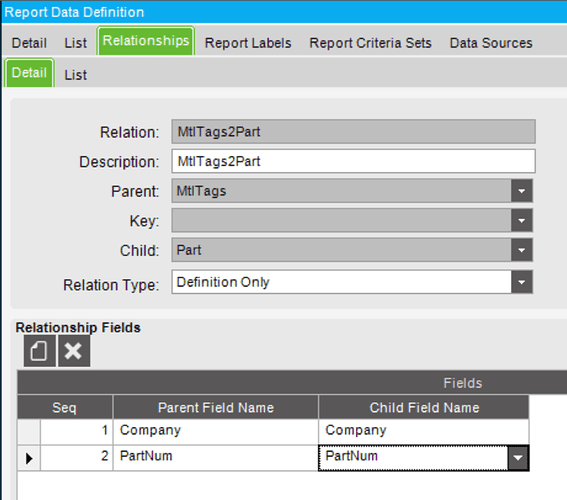567x500 pixels.
Task: Open the Child Part dropdown
Action: pyautogui.click(x=521, y=250)
